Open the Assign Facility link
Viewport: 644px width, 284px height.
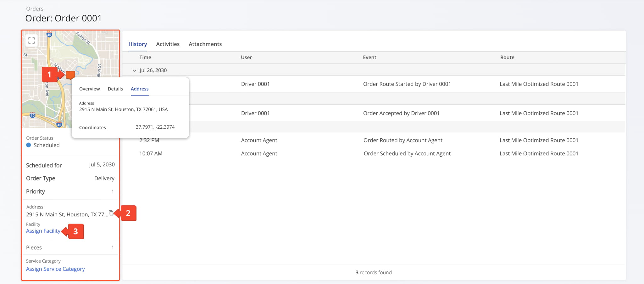[43, 231]
